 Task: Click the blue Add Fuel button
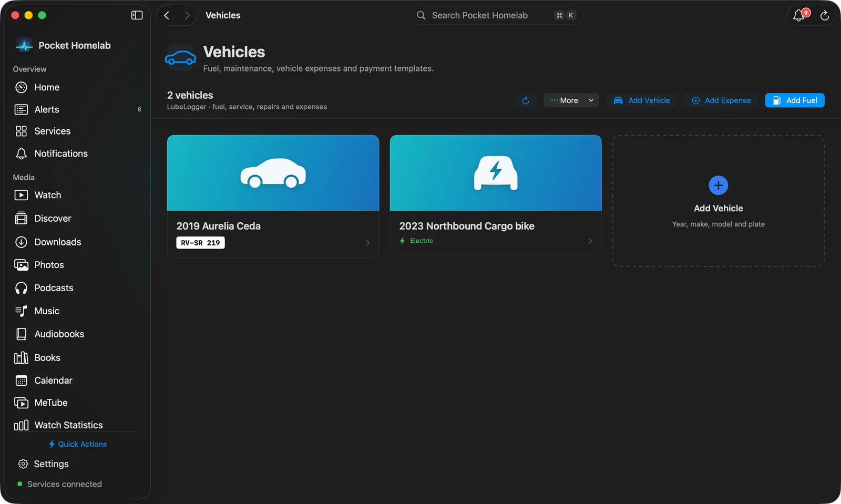tap(795, 100)
